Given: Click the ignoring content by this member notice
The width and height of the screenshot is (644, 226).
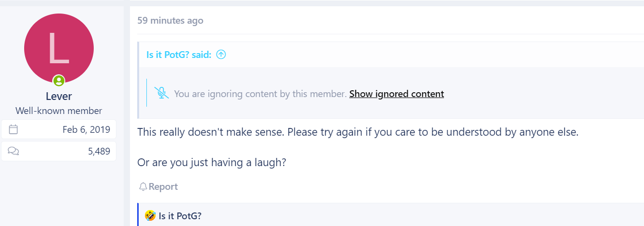Looking at the screenshot, I should pyautogui.click(x=260, y=94).
